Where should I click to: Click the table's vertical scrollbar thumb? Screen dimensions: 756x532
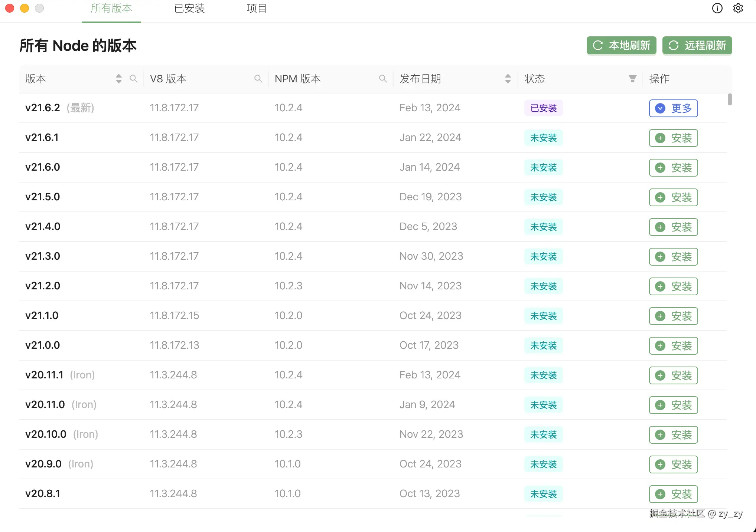tap(730, 99)
